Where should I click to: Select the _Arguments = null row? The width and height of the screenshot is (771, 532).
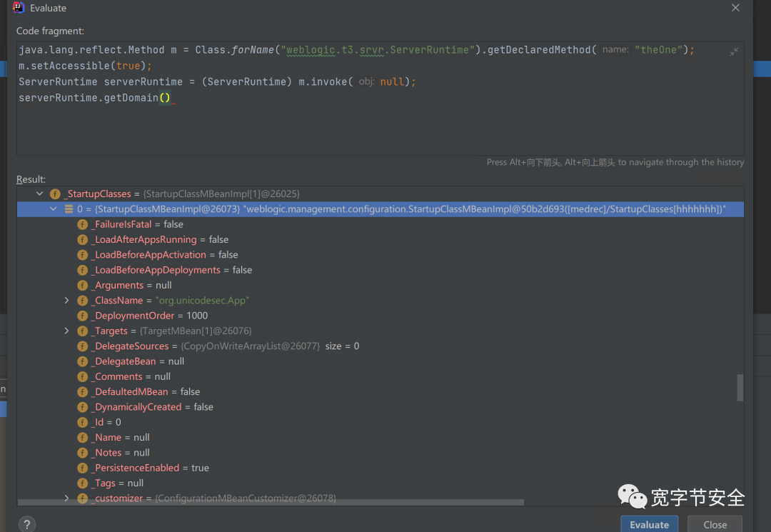click(380, 285)
